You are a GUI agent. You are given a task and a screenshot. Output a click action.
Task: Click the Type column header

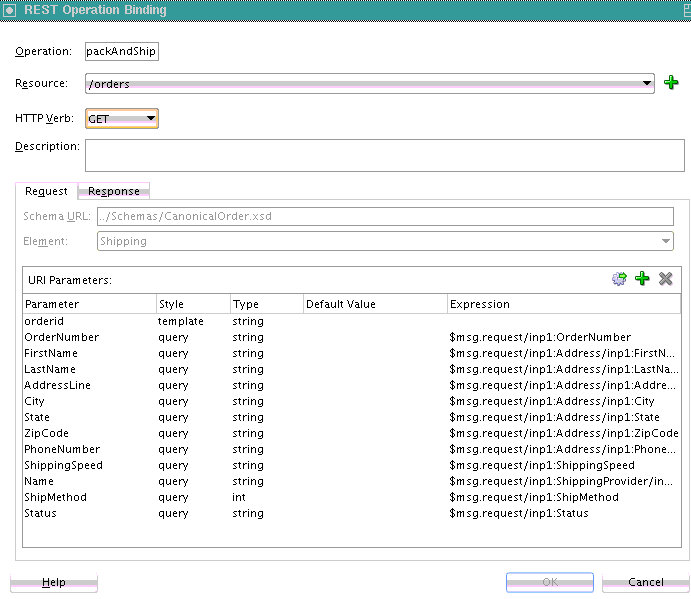tap(267, 304)
